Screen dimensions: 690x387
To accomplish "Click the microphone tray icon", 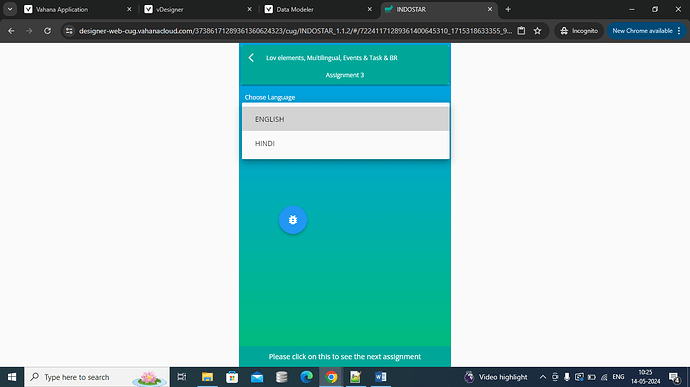I will coord(567,377).
